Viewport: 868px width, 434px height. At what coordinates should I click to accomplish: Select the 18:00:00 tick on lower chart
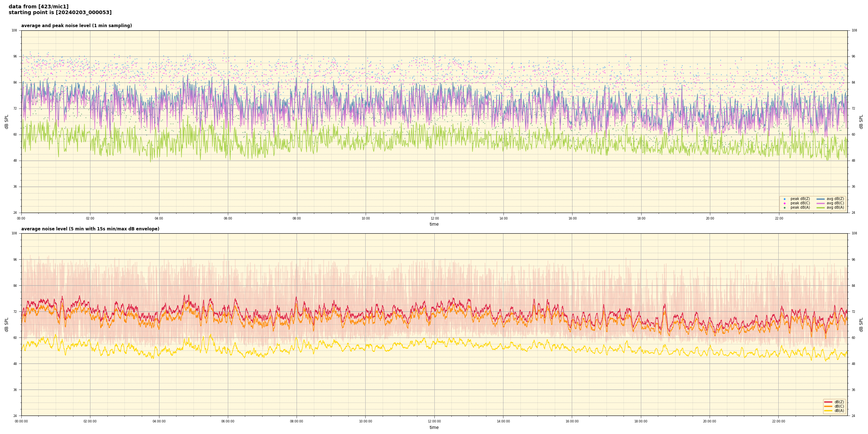[641, 421]
